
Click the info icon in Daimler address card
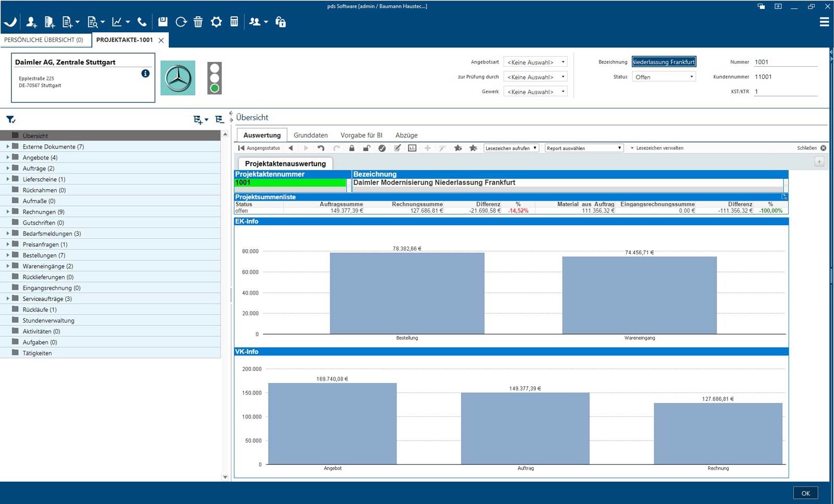[x=145, y=73]
